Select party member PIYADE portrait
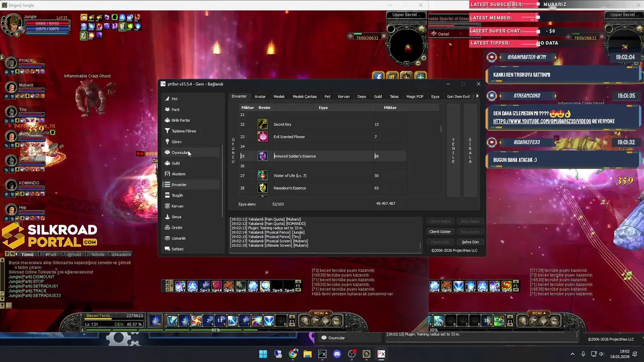Viewport: 644px width, 362px height. (x=11, y=63)
